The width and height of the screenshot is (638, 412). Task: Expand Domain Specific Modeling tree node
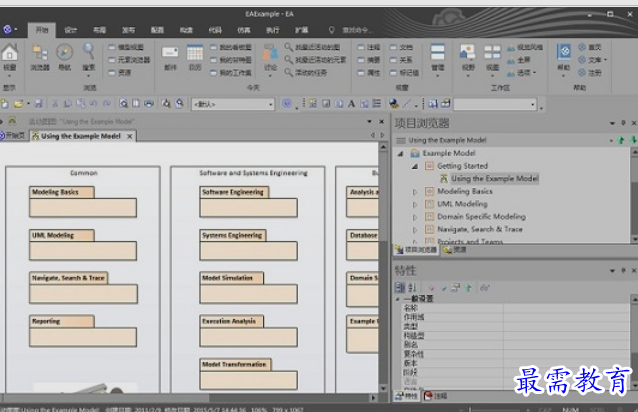415,217
